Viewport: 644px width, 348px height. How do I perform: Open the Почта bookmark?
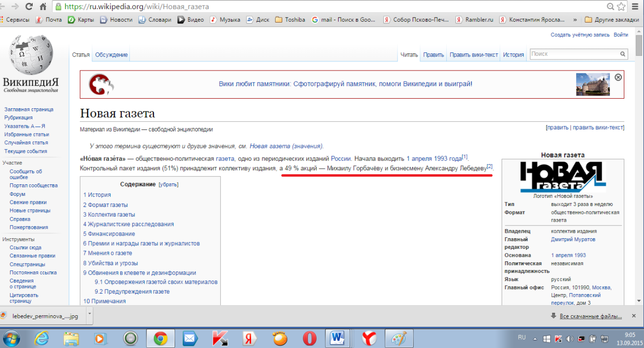(x=49, y=20)
